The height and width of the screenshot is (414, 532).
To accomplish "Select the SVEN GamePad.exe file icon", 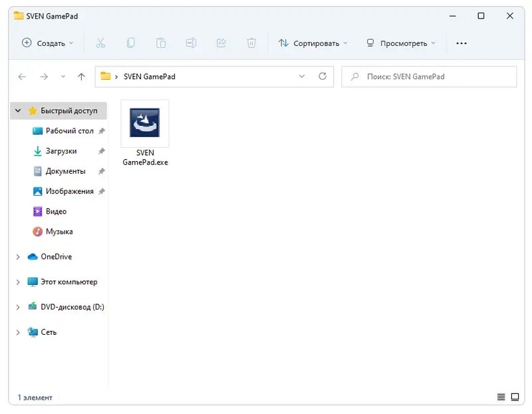I will click(x=145, y=122).
